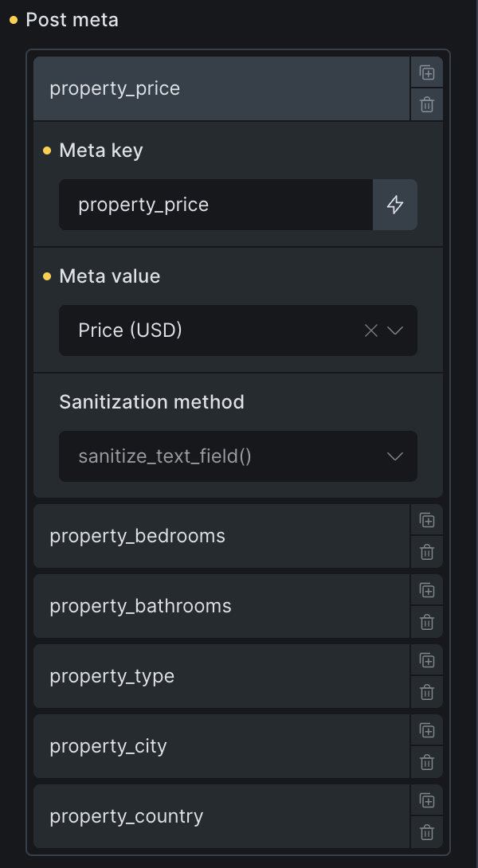The image size is (478, 868).
Task: Collapse the property_price row header
Action: 221,88
